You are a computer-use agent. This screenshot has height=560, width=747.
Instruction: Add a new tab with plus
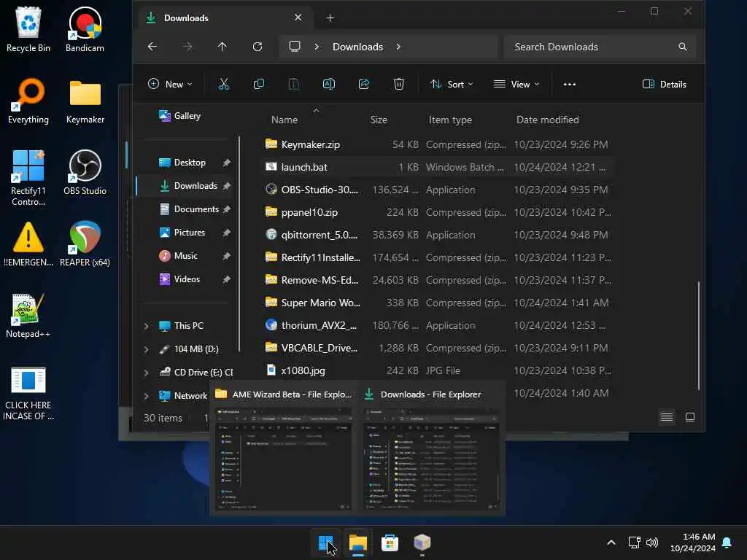click(x=330, y=18)
